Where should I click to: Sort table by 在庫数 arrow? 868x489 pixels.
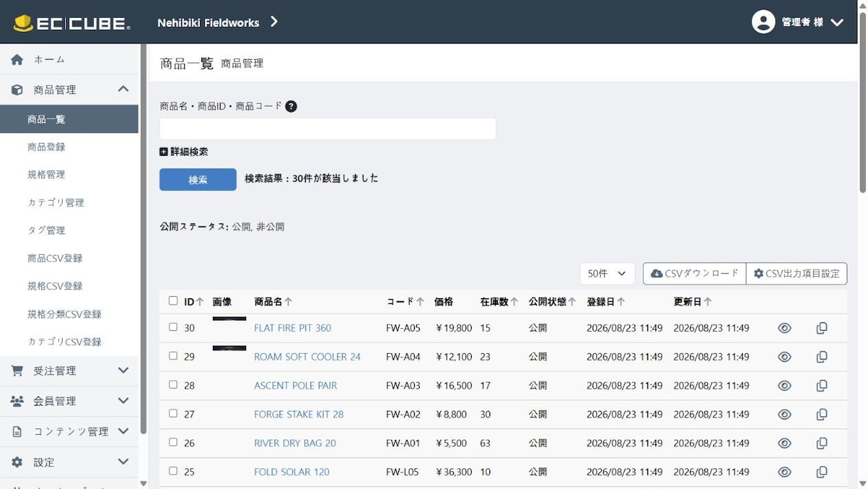(514, 302)
